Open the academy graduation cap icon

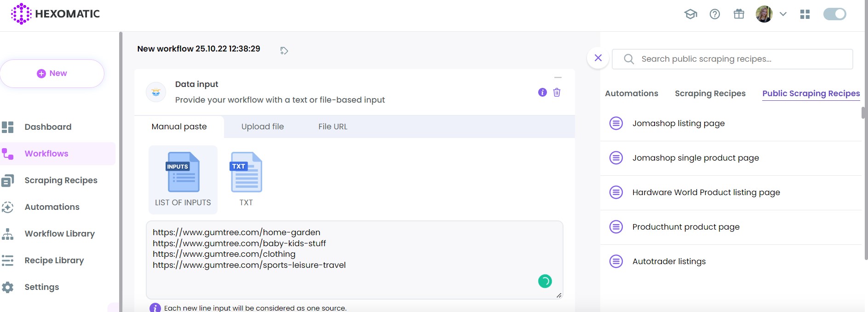point(690,14)
